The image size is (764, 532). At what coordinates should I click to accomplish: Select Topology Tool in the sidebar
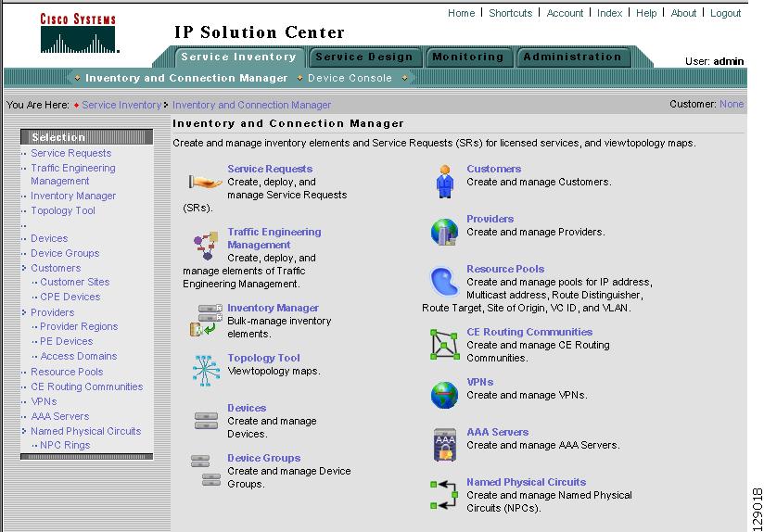(63, 210)
